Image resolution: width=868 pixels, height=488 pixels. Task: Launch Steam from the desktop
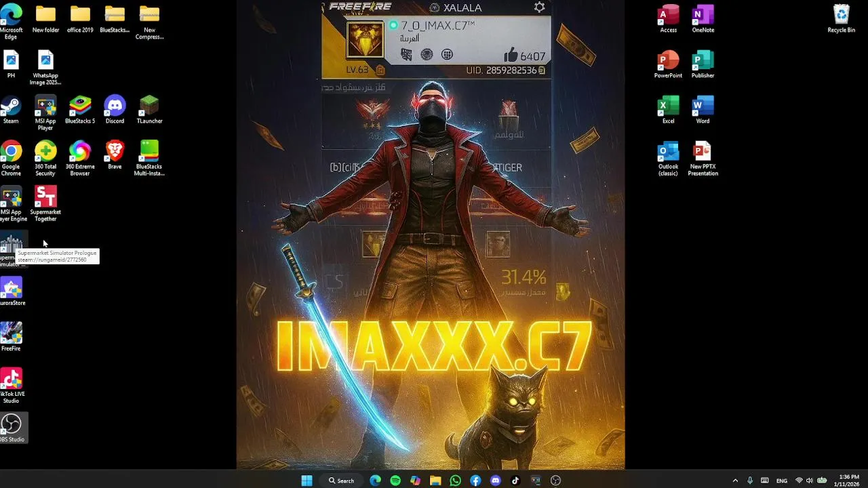pyautogui.click(x=11, y=110)
